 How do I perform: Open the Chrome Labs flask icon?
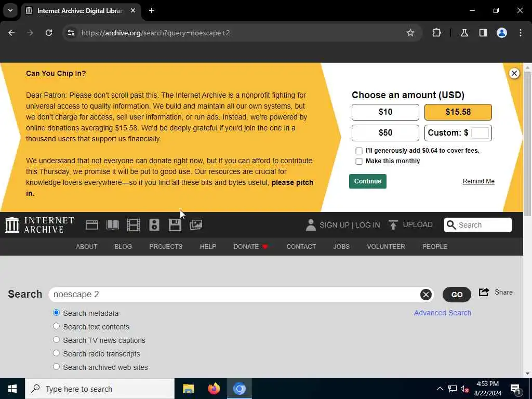pyautogui.click(x=464, y=33)
